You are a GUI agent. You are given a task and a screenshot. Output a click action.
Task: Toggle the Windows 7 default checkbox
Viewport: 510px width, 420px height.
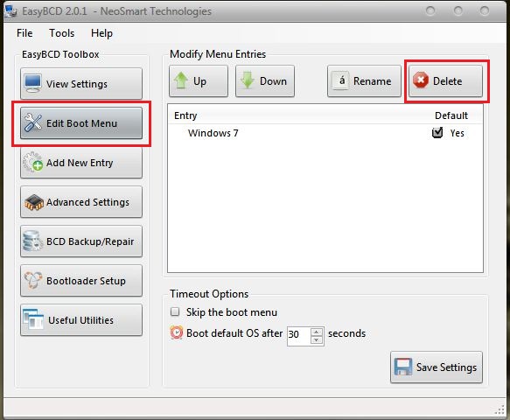[x=437, y=132]
